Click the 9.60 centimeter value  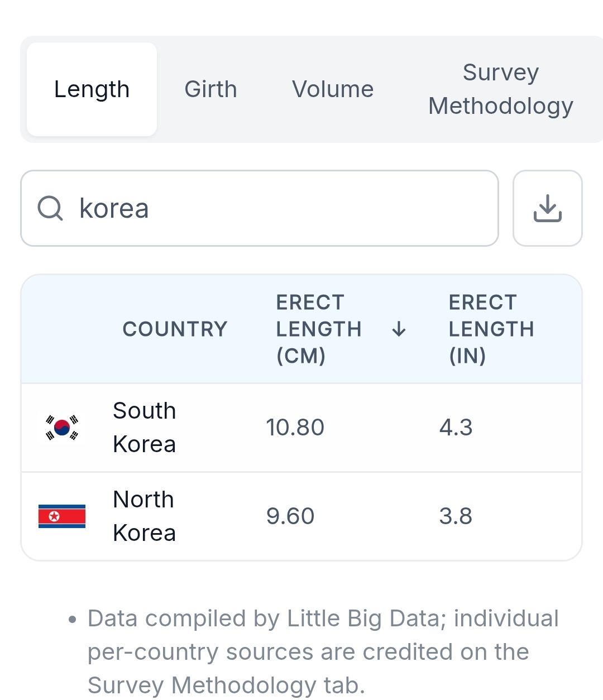(x=290, y=516)
